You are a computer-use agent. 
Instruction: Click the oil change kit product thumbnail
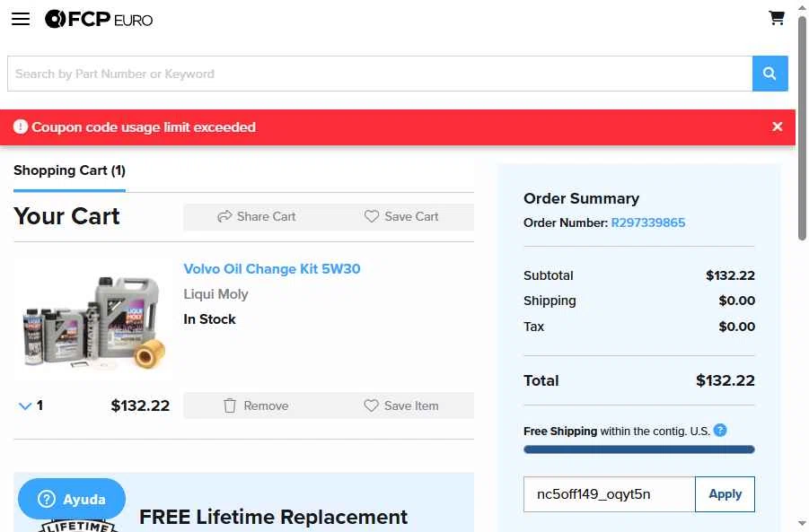click(x=92, y=320)
